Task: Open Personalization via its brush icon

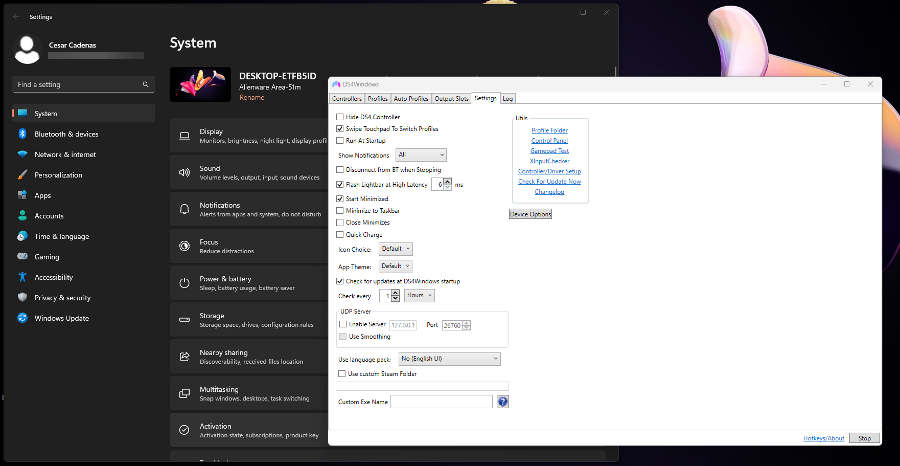Action: coord(22,175)
